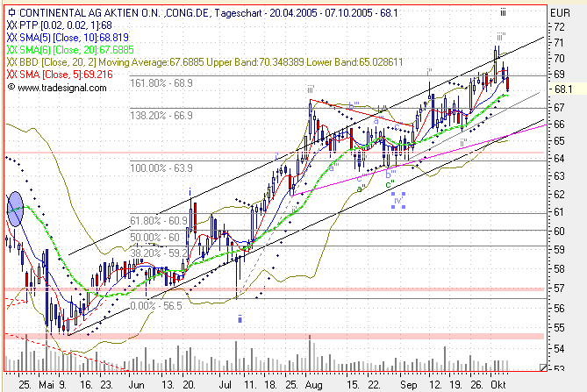Click the green XX icon beside SMA(6)
587x392 pixels.
click(12, 50)
